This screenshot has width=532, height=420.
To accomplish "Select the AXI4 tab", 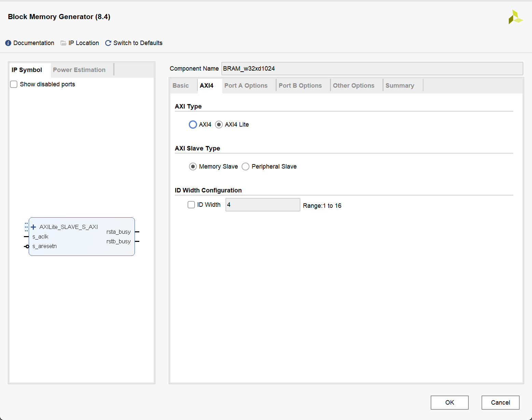I will click(207, 86).
